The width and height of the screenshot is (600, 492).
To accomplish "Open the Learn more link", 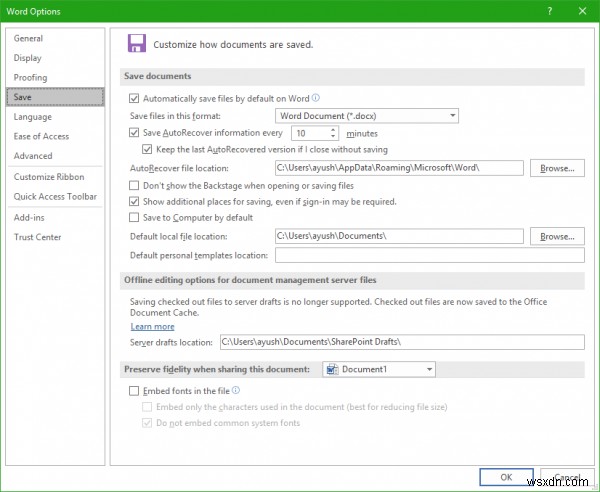I will [x=152, y=326].
